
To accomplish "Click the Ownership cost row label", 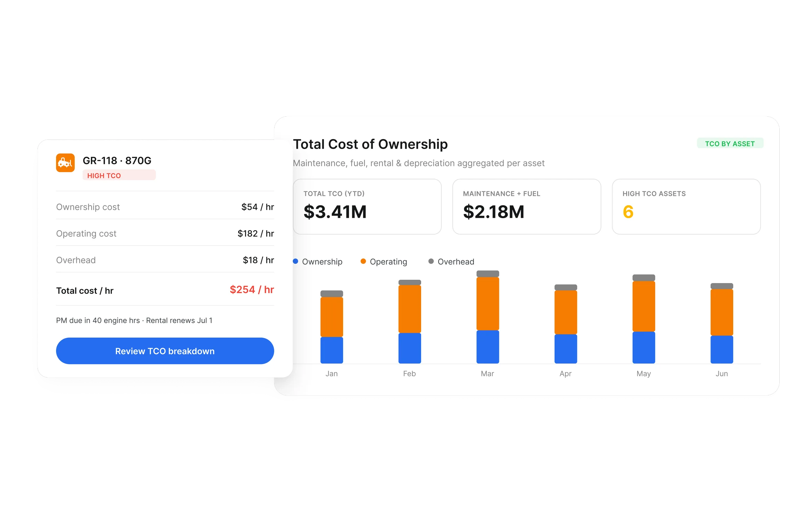I will tap(88, 207).
